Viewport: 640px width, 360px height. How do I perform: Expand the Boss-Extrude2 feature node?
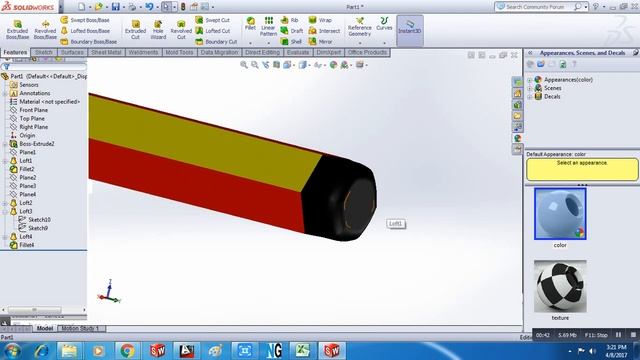5,144
